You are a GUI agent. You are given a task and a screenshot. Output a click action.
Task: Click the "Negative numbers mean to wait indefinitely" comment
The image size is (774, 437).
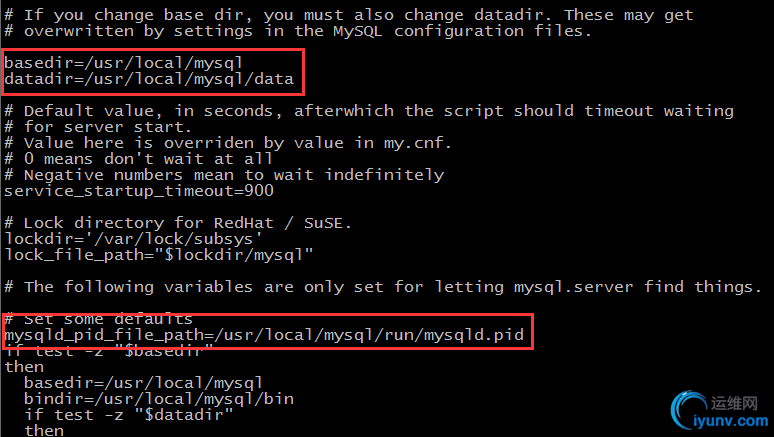pos(224,175)
